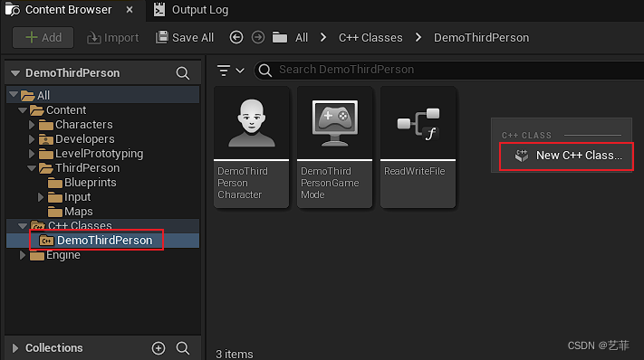Expand the Engine folder arrow
Image resolution: width=644 pixels, height=360 pixels.
coord(23,255)
